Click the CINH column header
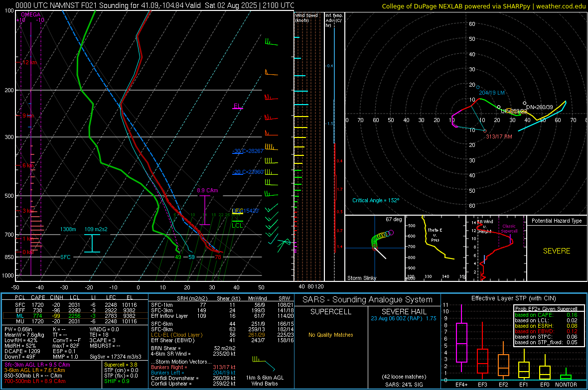 (x=56, y=297)
